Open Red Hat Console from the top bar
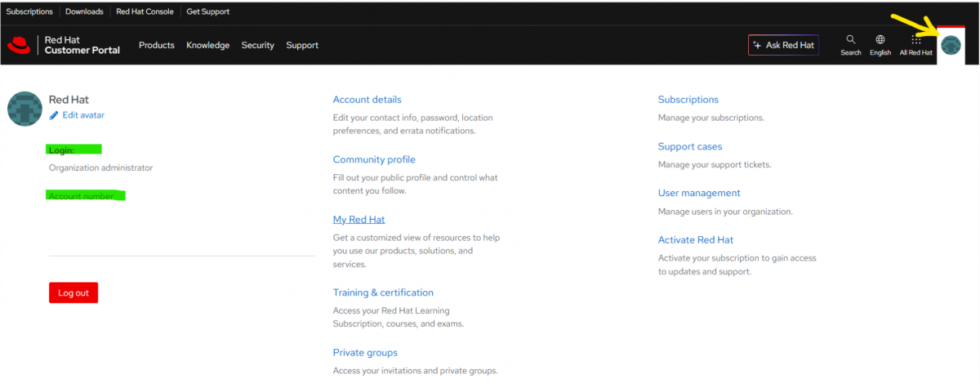This screenshot has width=980, height=384. (x=145, y=12)
